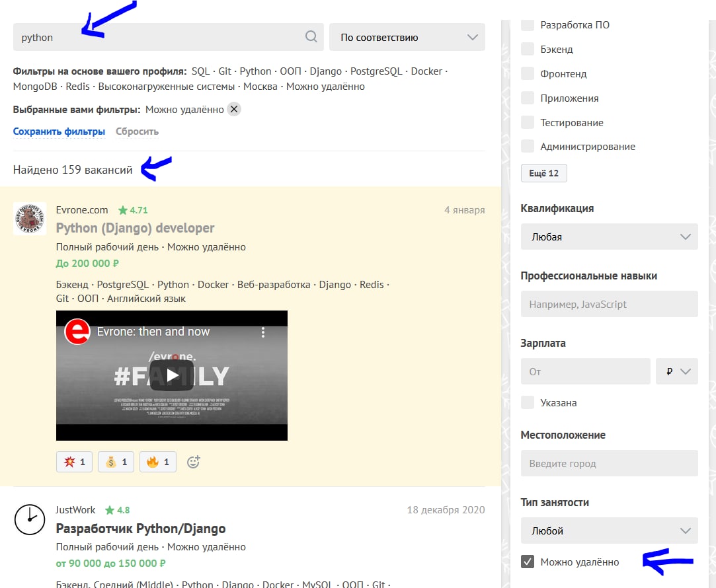Click the 'Docker' profile filter
Viewport: 716px width, 588px height.
[x=426, y=71]
